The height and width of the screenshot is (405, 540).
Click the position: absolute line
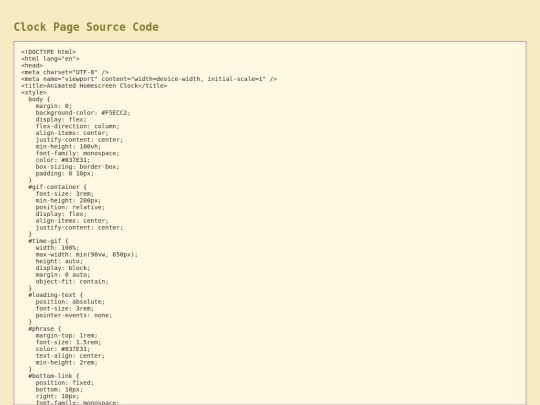[70, 302]
